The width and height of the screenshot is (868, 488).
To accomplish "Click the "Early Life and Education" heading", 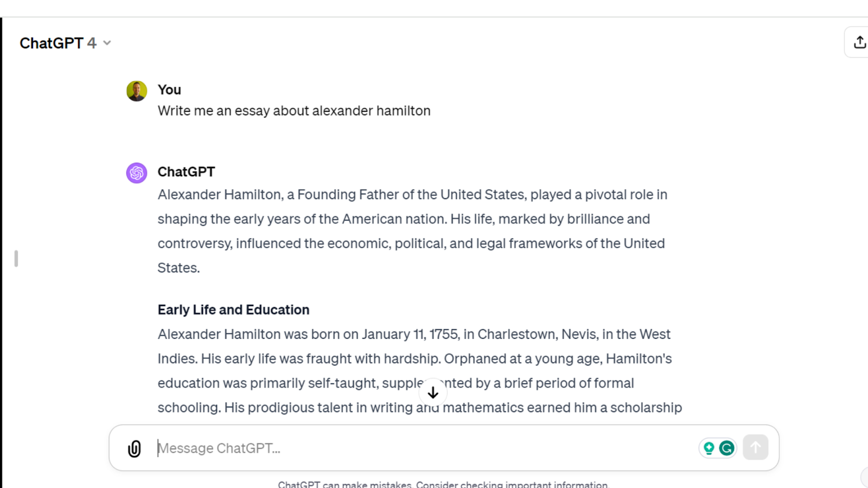I will pyautogui.click(x=233, y=310).
